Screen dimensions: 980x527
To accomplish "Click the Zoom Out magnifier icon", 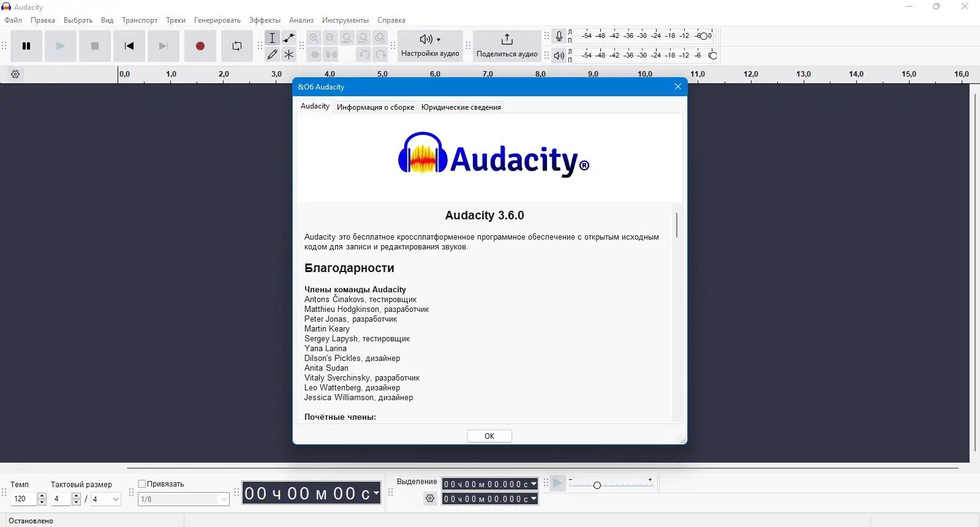I will tap(331, 38).
